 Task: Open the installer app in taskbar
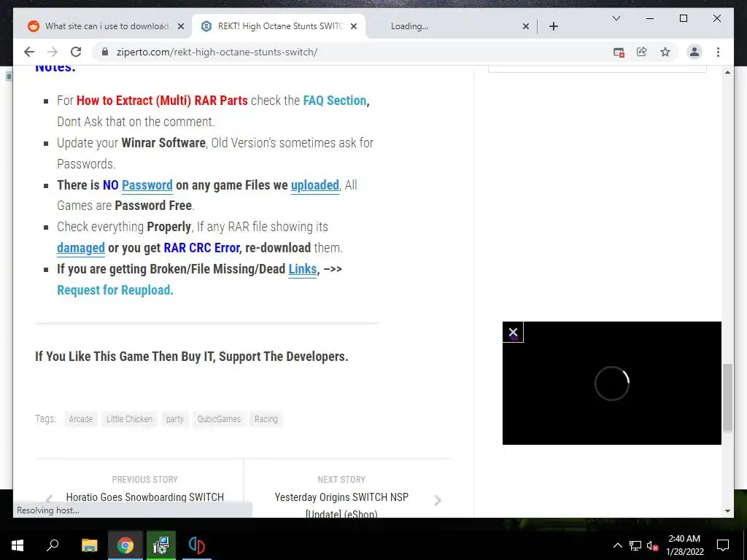161,545
